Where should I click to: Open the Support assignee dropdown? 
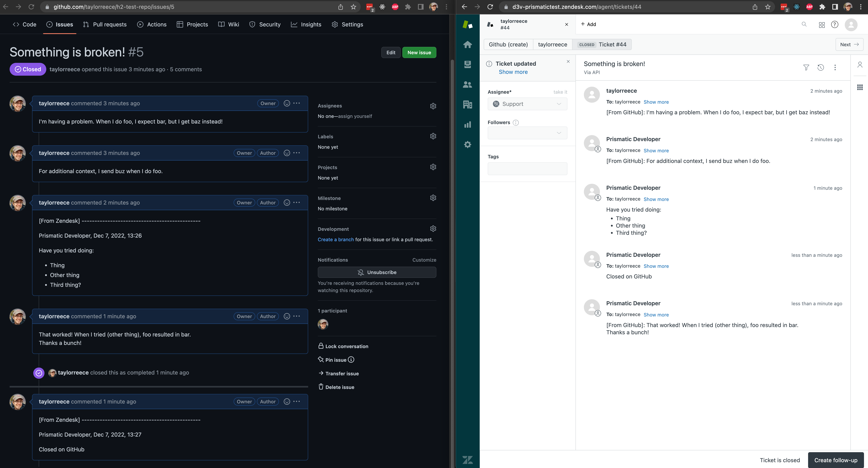(x=527, y=104)
